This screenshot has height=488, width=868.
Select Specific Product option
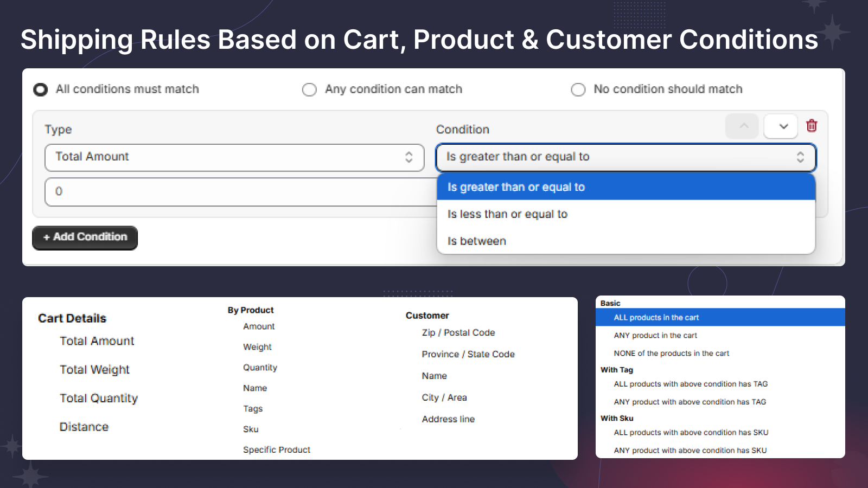pyautogui.click(x=277, y=450)
